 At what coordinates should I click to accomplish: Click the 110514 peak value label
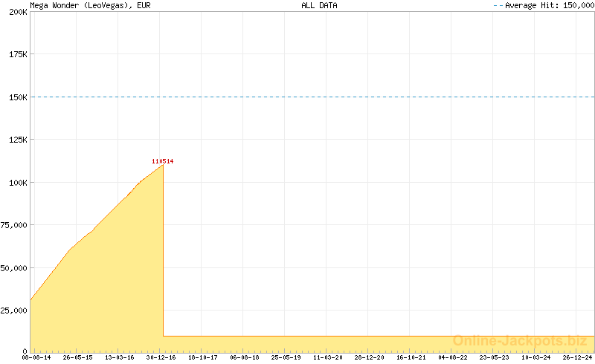162,161
